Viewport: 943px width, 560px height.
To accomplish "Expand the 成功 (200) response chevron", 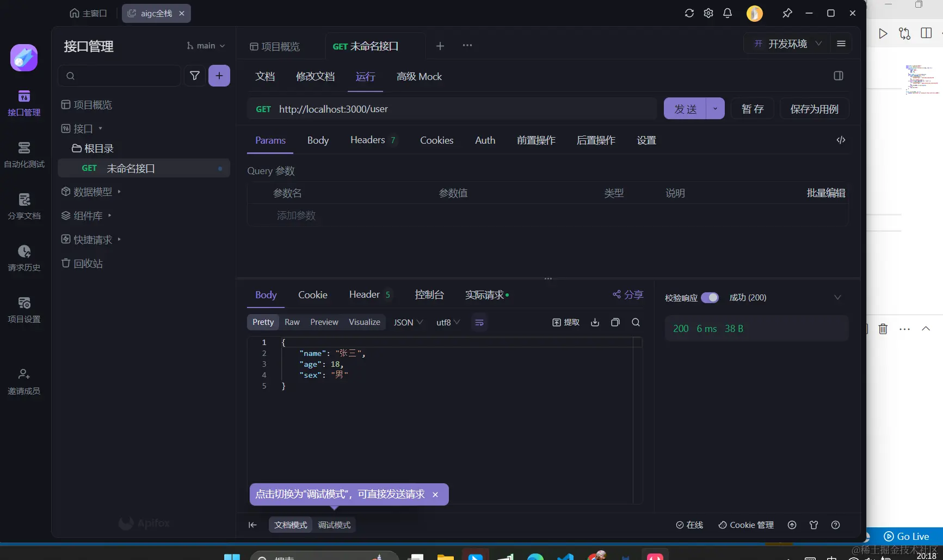I will pos(837,298).
